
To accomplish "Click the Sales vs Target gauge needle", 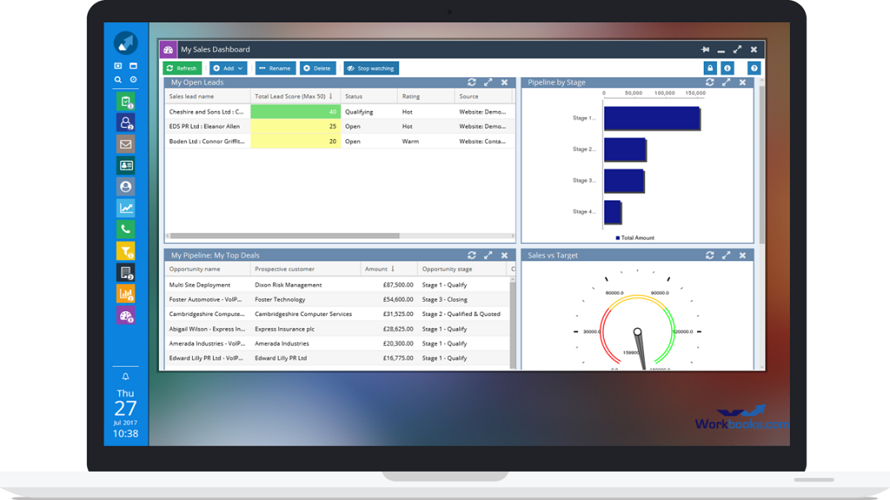I will 640,349.
